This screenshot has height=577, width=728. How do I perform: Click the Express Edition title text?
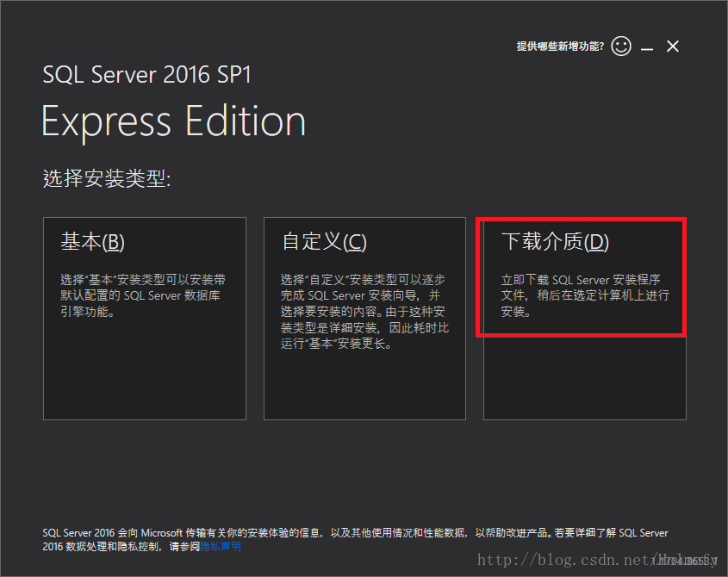tap(174, 121)
